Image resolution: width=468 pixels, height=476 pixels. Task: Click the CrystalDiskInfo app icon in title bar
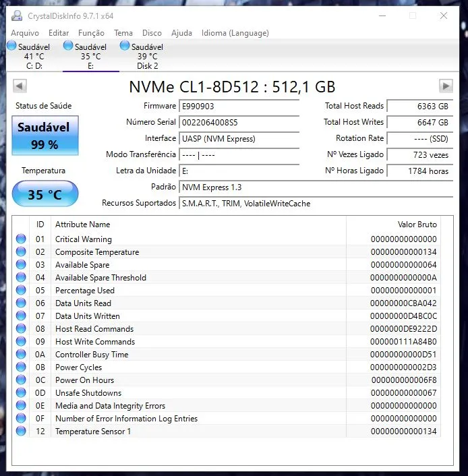click(17, 16)
